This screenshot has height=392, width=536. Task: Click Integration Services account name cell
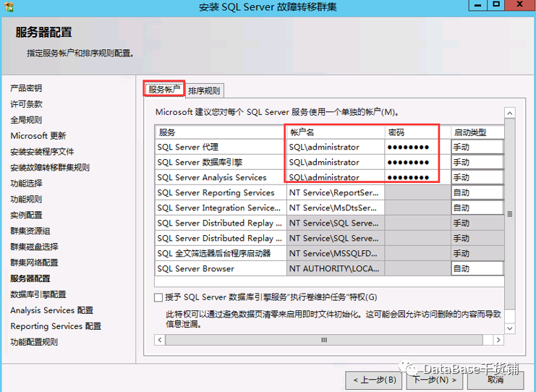[336, 208]
